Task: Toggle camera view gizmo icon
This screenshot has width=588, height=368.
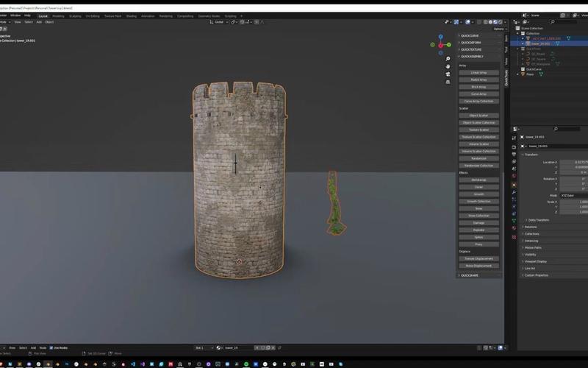Action: click(x=448, y=74)
